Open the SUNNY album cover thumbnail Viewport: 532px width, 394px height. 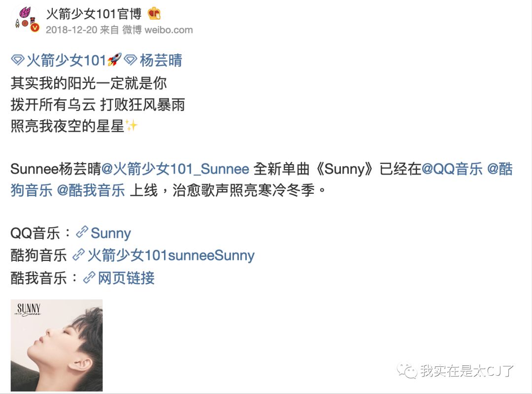point(57,345)
